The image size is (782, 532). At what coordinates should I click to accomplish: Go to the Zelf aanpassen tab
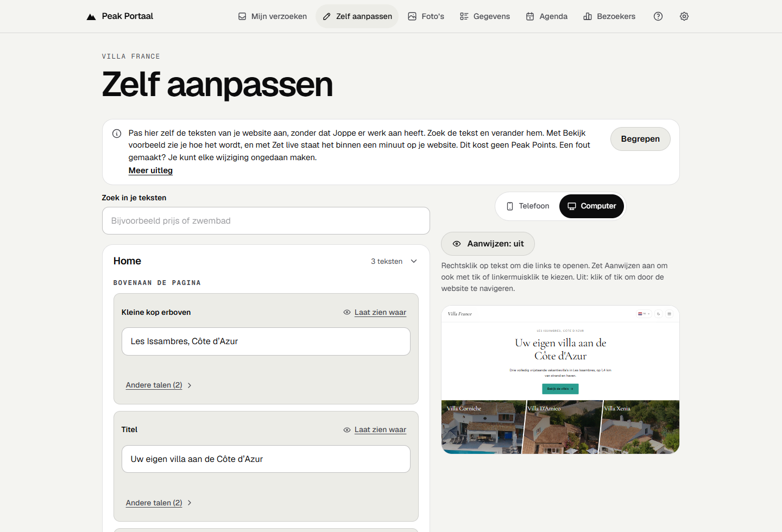(357, 16)
